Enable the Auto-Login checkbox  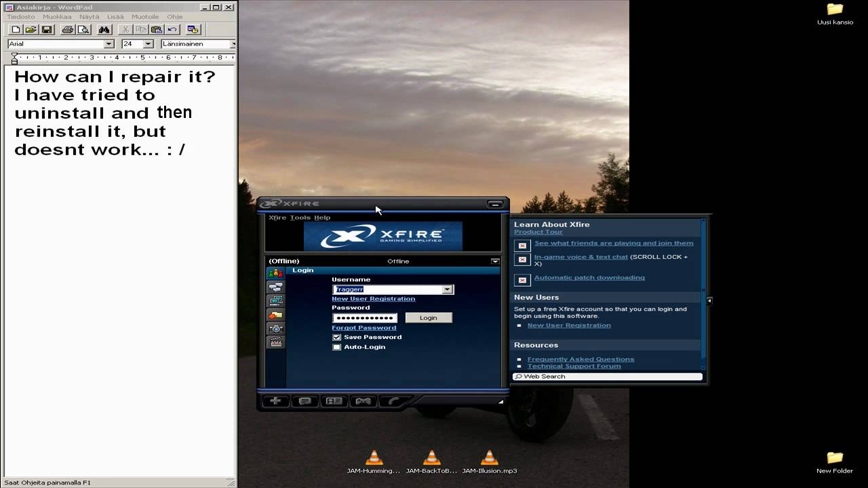[x=336, y=347]
